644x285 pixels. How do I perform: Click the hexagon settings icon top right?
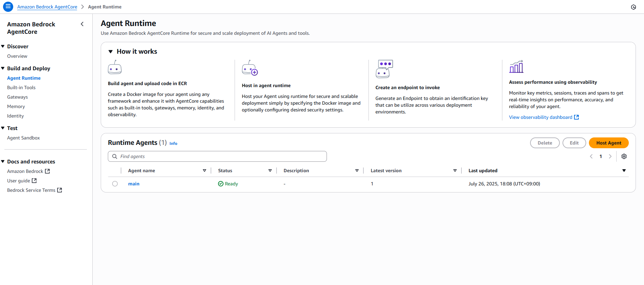(634, 7)
